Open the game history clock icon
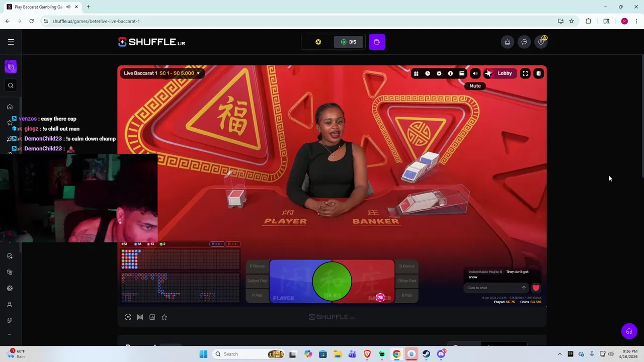 (x=428, y=73)
